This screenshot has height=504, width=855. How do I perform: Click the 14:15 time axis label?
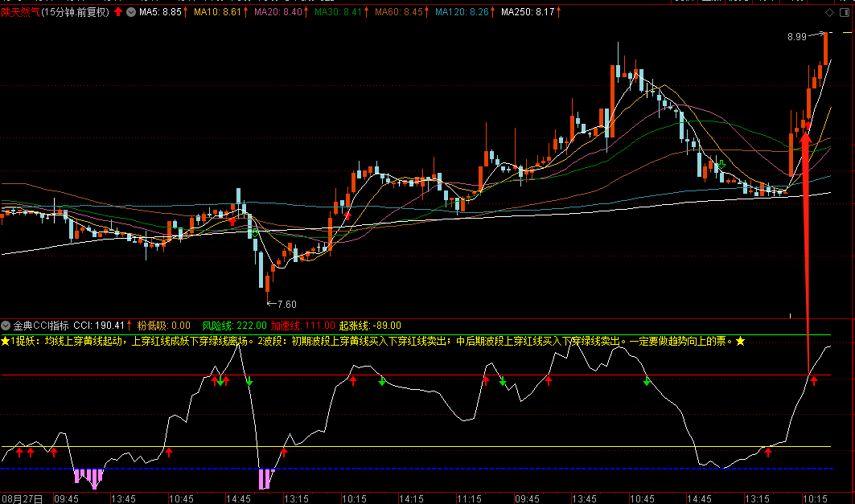[x=411, y=499]
